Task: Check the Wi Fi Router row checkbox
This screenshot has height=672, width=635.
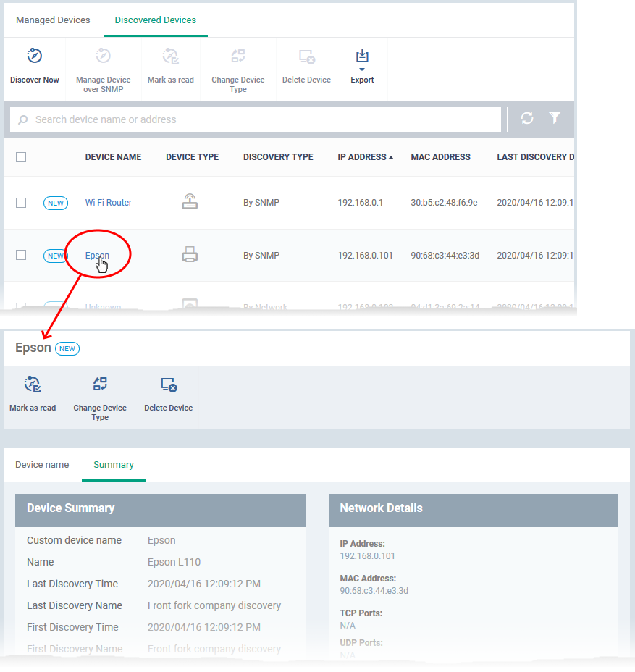Action: click(21, 203)
